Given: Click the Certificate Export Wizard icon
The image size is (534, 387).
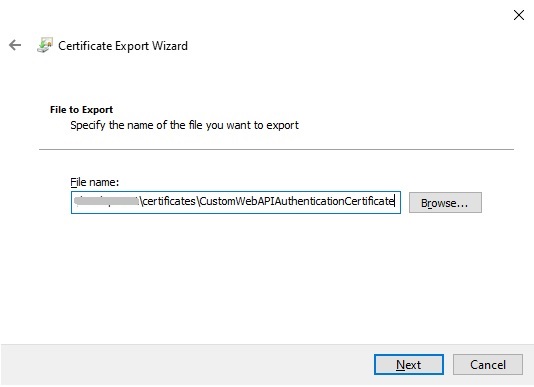Looking at the screenshot, I should click(45, 45).
